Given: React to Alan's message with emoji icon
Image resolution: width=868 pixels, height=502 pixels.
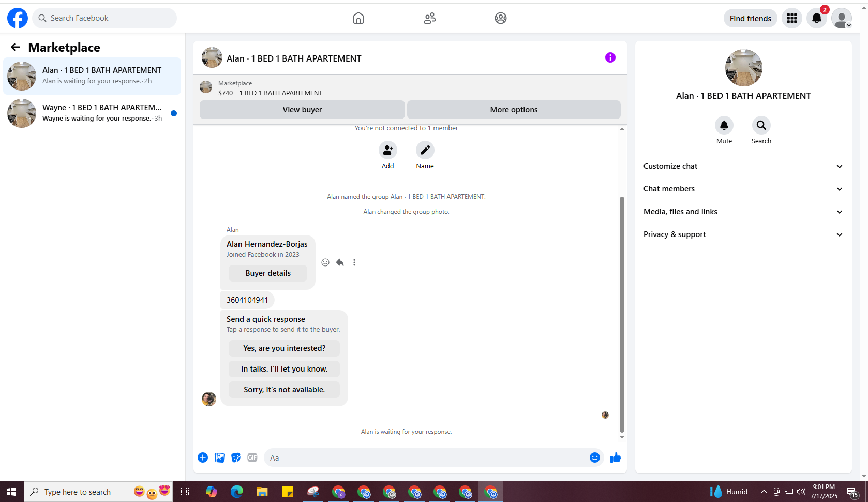Looking at the screenshot, I should pos(325,262).
